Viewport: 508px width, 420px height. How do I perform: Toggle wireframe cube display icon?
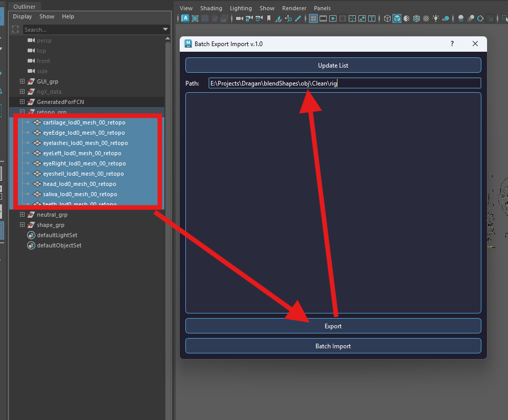387,18
